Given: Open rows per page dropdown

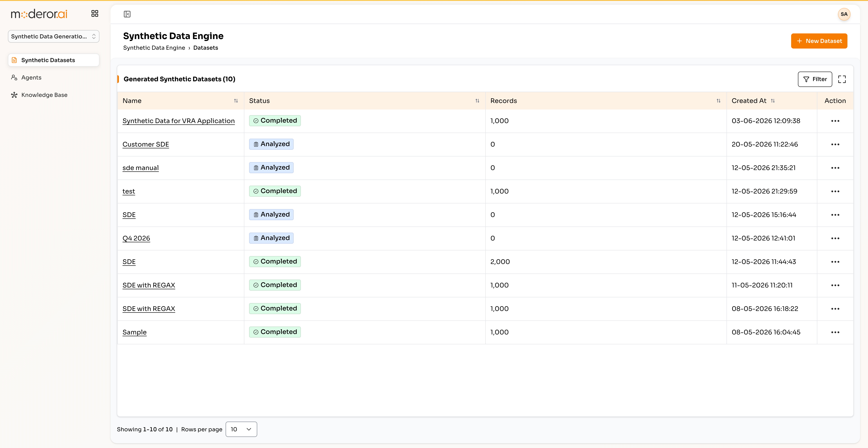Looking at the screenshot, I should [x=241, y=429].
